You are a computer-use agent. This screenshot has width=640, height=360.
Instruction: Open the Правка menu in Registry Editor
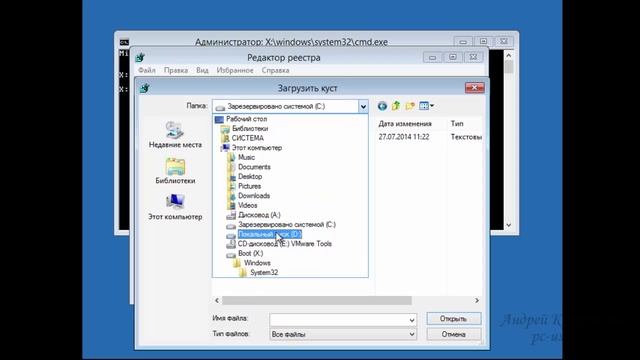pos(176,70)
